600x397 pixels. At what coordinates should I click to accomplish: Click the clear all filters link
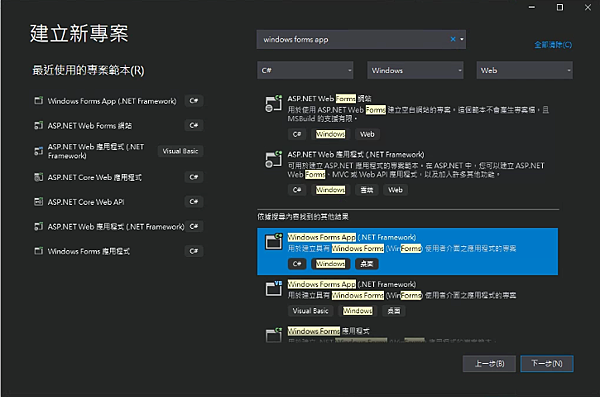(553, 45)
